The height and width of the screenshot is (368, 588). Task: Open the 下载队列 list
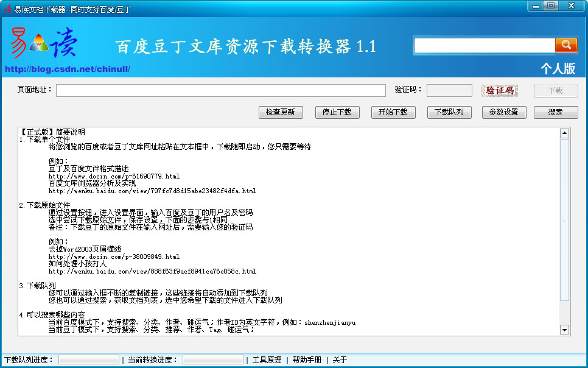pos(449,112)
